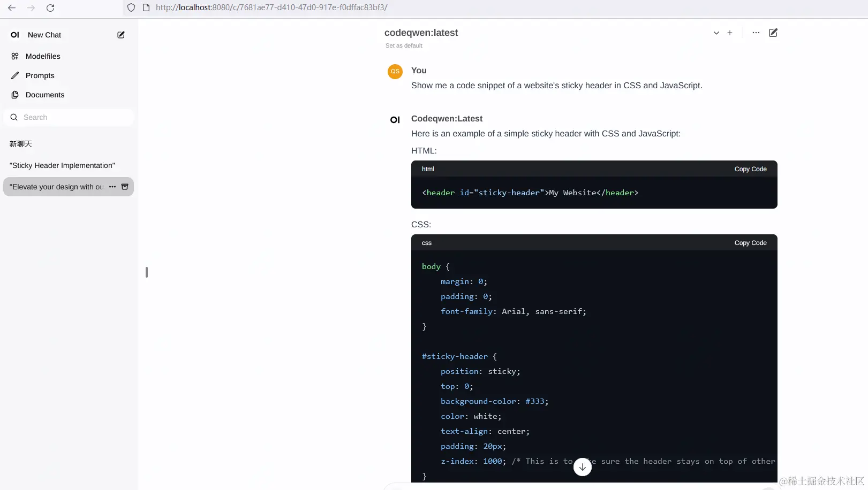This screenshot has height=490, width=868.
Task: Expand the codeqwen:latest model dropdown
Action: click(x=716, y=33)
